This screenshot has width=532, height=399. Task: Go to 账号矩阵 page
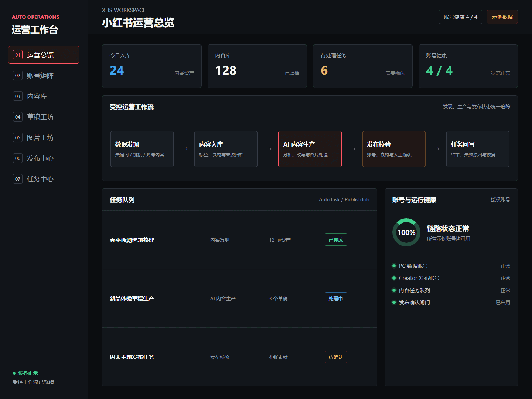coord(44,75)
